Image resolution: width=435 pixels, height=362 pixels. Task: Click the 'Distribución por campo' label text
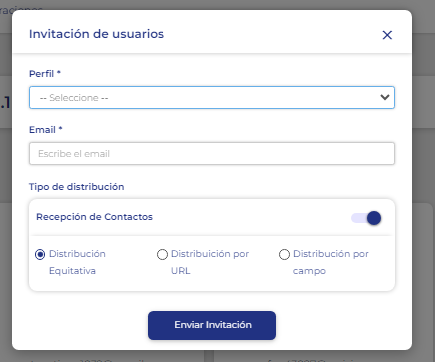[331, 262]
